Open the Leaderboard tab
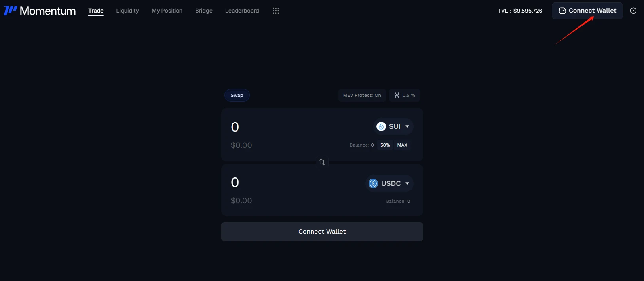 (x=242, y=11)
